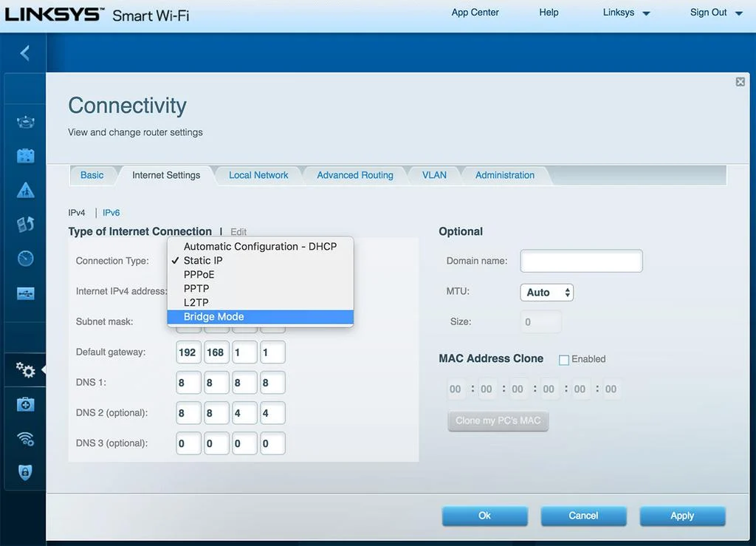This screenshot has height=546, width=756.
Task: Expand the Sign Out dropdown arrow
Action: pyautogui.click(x=738, y=13)
